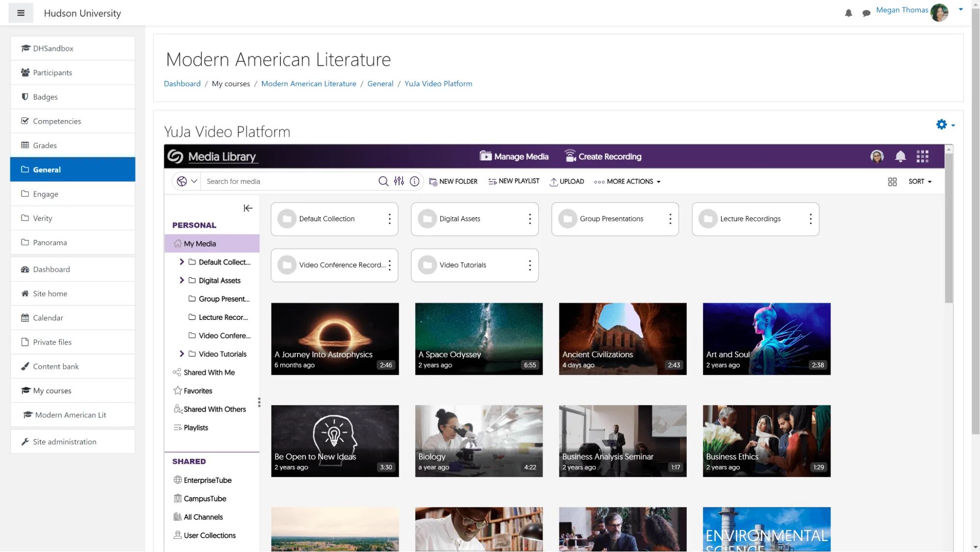Open Site administration in the sidebar

[73, 442]
